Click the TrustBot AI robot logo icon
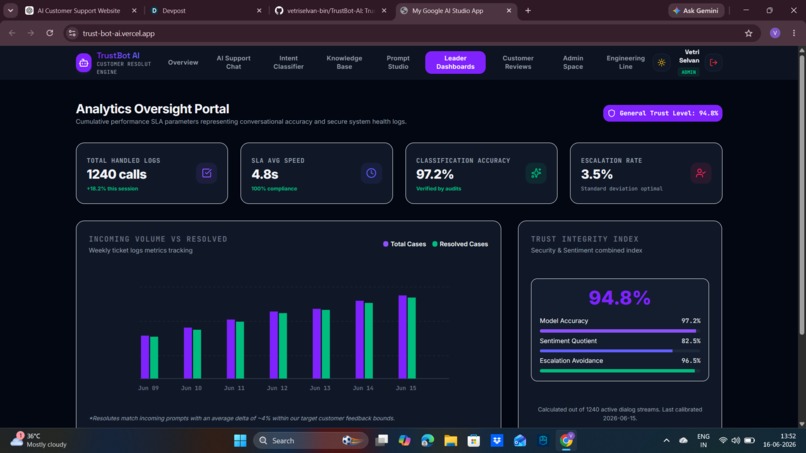The image size is (806, 453). [83, 63]
